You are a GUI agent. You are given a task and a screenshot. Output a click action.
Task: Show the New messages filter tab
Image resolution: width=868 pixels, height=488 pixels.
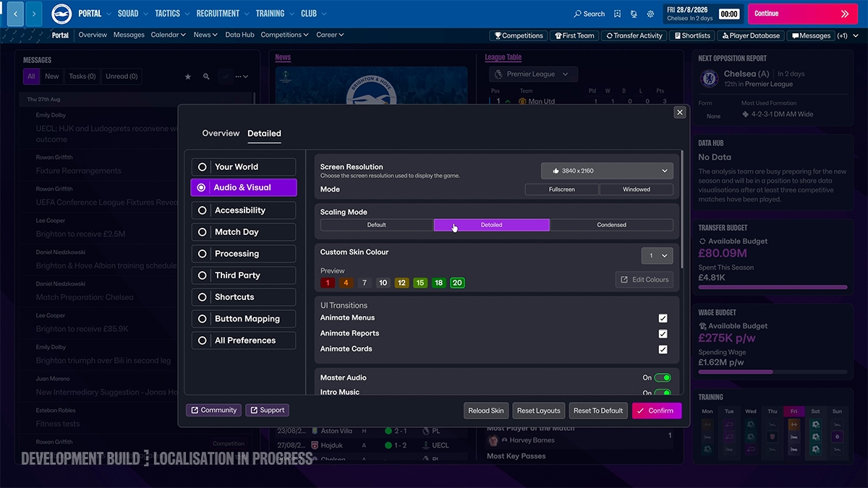(52, 76)
